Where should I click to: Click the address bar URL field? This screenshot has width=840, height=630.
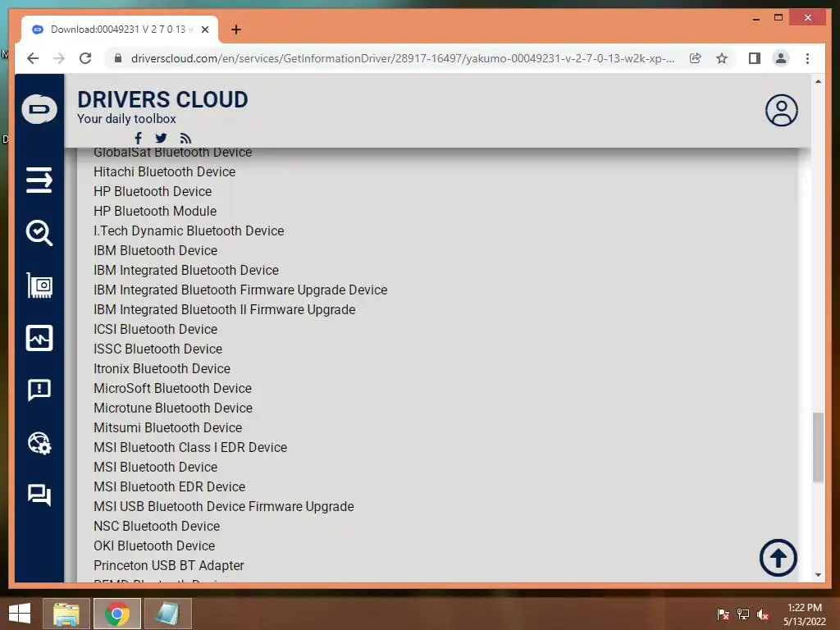pyautogui.click(x=402, y=58)
